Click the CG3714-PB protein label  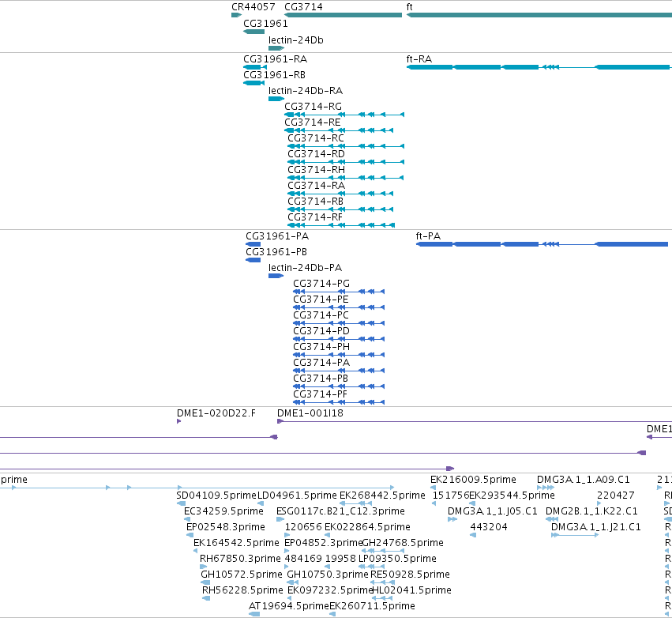click(321, 379)
